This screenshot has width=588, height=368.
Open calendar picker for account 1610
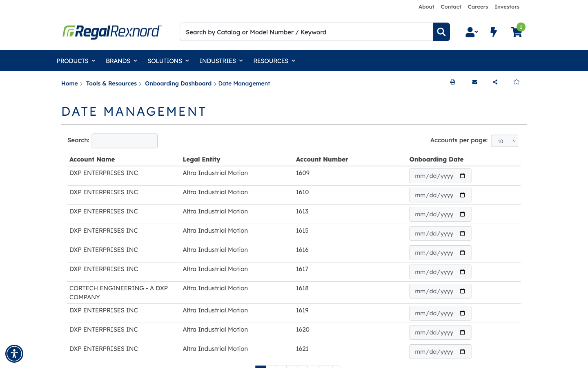point(463,195)
